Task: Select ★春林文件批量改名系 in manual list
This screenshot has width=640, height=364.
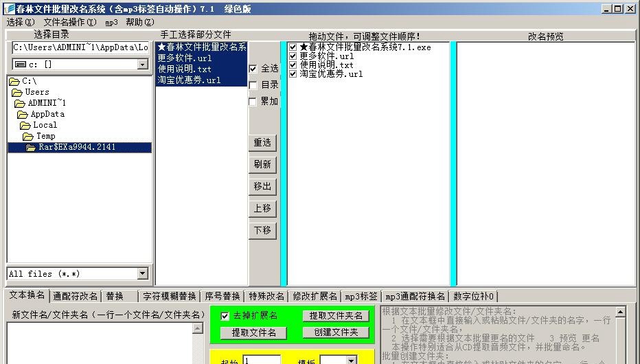Action: pos(201,47)
